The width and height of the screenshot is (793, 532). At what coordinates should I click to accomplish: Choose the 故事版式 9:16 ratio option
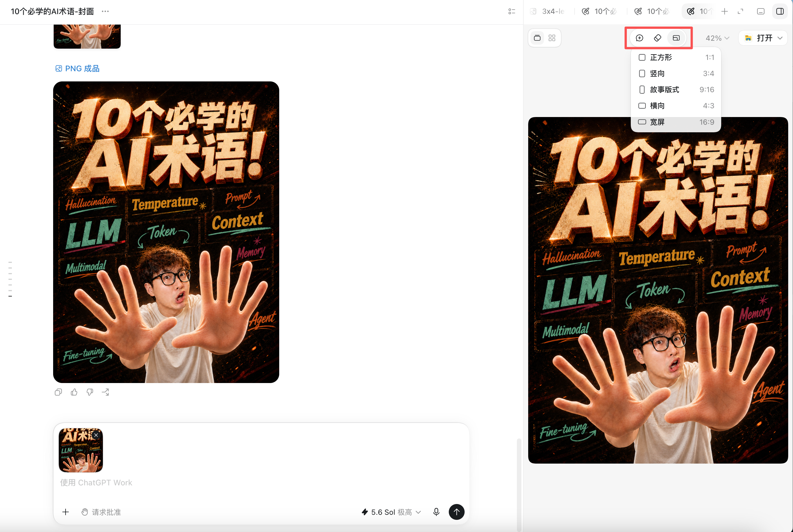coord(676,90)
